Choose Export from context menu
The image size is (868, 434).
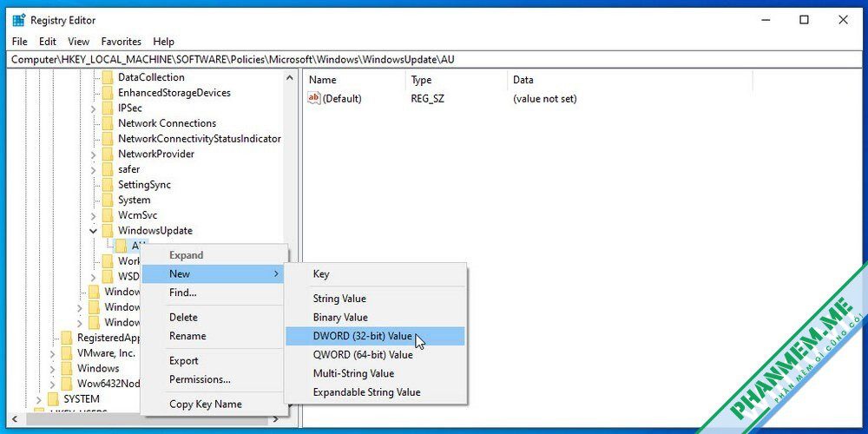click(214, 361)
